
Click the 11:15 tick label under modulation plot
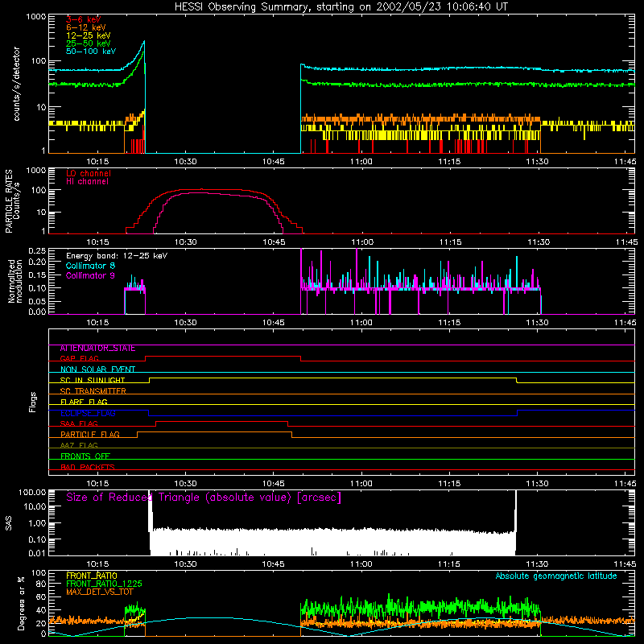(449, 323)
